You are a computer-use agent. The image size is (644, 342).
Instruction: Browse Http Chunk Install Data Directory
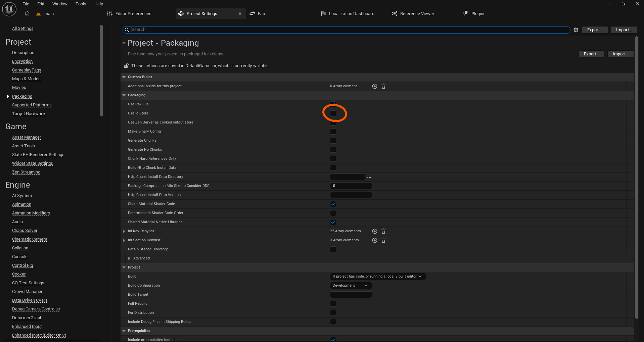coord(369,177)
